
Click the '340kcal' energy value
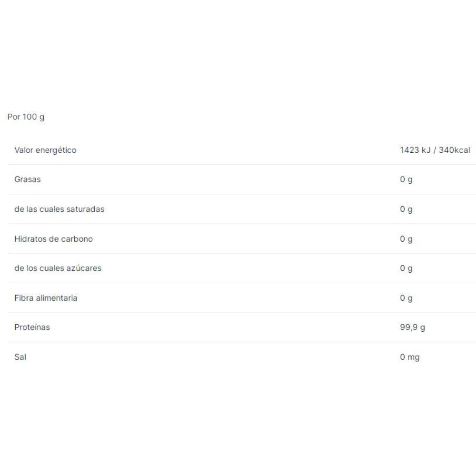(x=454, y=150)
